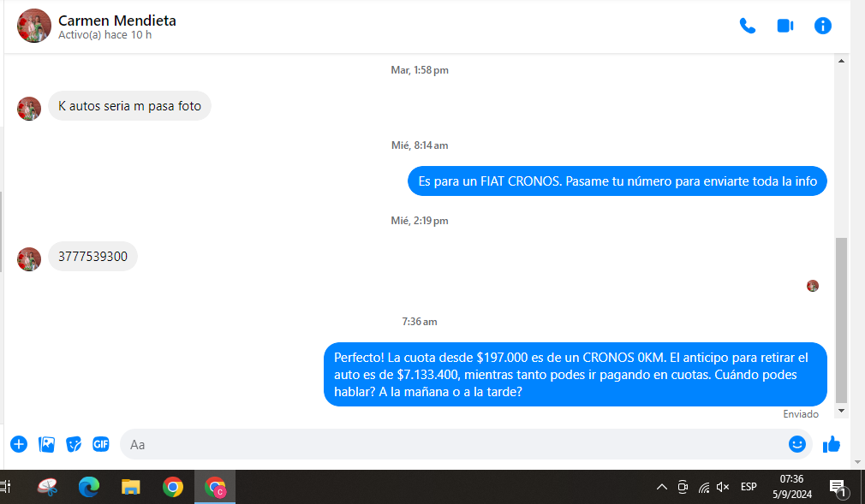Open the plus more-actions menu
This screenshot has height=504, width=865.
click(x=19, y=444)
